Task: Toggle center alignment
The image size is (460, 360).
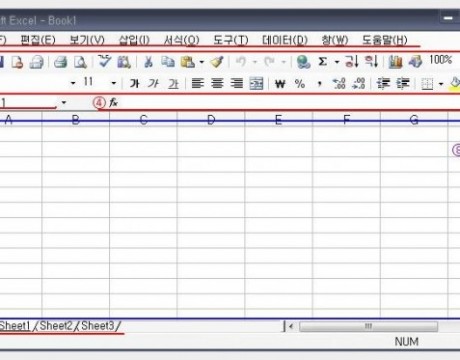Action: [x=217, y=83]
